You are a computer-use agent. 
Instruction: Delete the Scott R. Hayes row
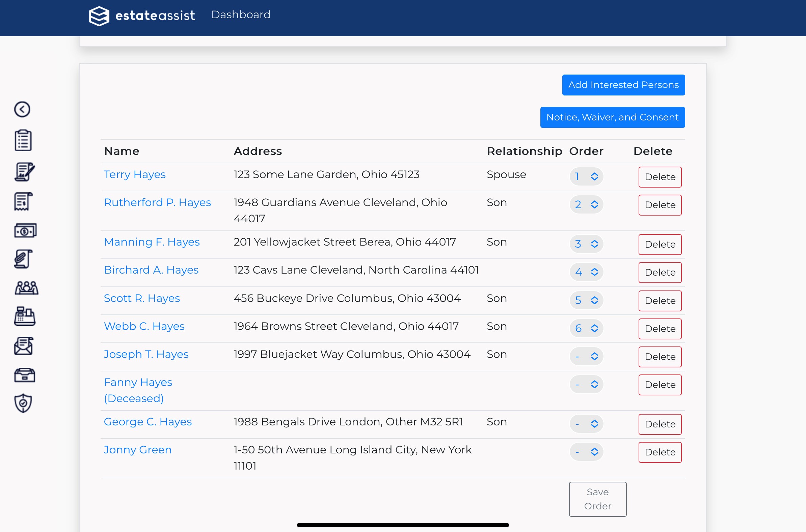(660, 301)
